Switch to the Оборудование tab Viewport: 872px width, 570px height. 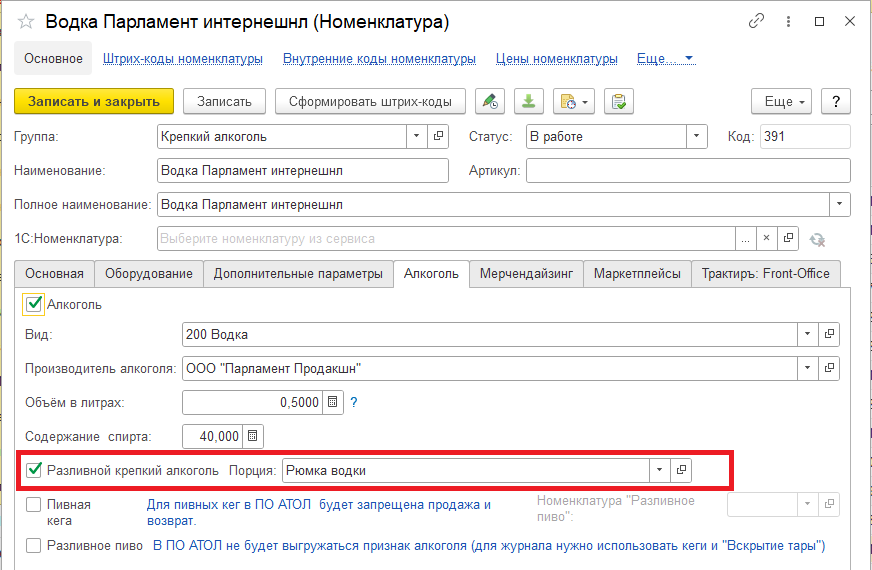tap(150, 273)
